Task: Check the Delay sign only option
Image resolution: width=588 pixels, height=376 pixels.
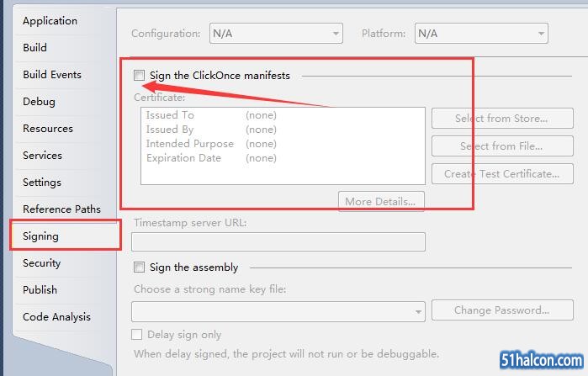Action: click(139, 335)
